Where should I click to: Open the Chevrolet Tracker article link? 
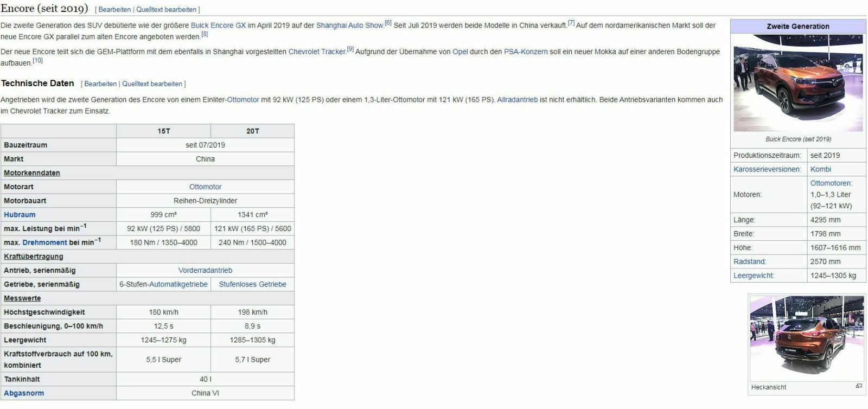(317, 52)
